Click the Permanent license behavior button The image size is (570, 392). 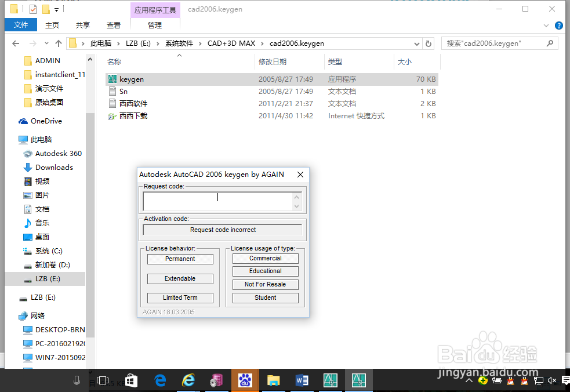pyautogui.click(x=180, y=259)
